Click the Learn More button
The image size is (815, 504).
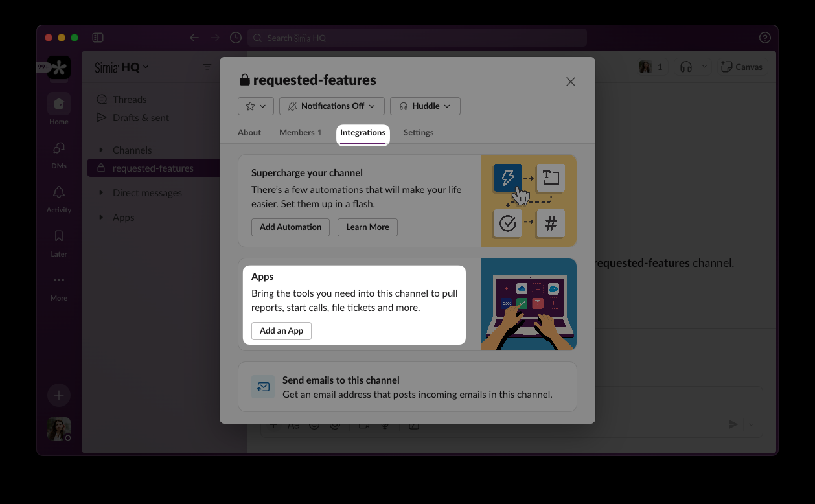tap(367, 227)
